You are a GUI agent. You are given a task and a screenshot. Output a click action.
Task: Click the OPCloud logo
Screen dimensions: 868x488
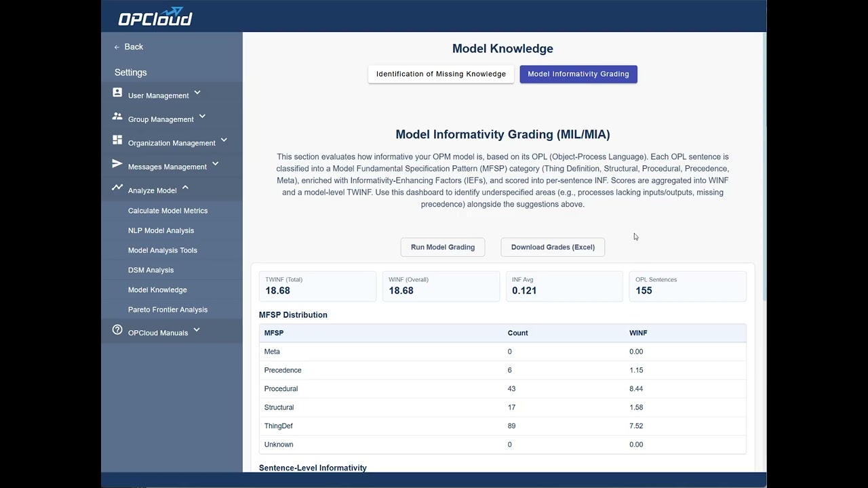pos(155,17)
